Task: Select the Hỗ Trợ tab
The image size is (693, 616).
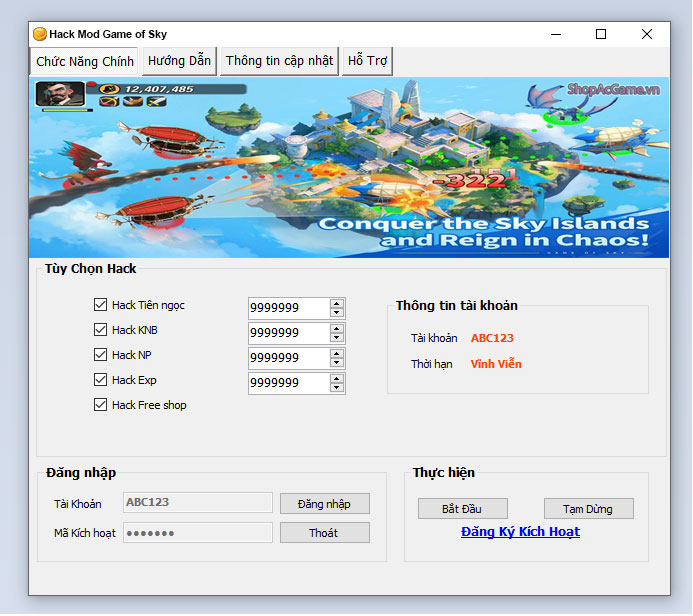Action: click(x=367, y=61)
